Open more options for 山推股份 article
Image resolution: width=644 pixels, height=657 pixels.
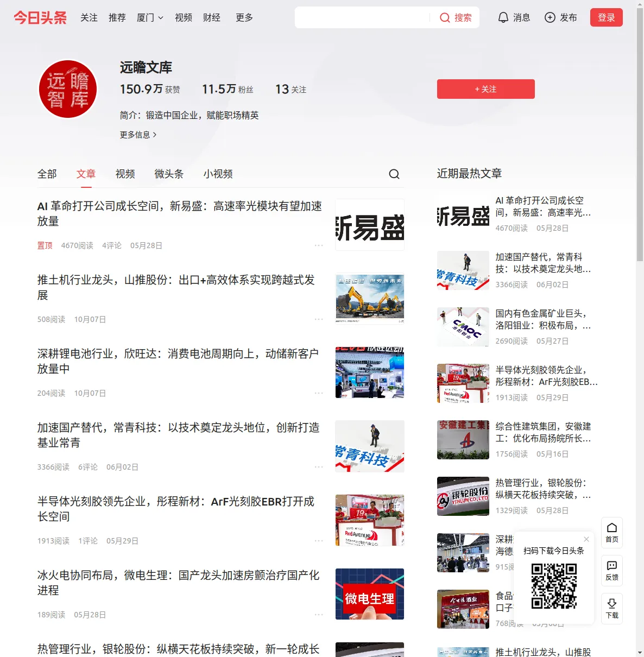click(319, 319)
